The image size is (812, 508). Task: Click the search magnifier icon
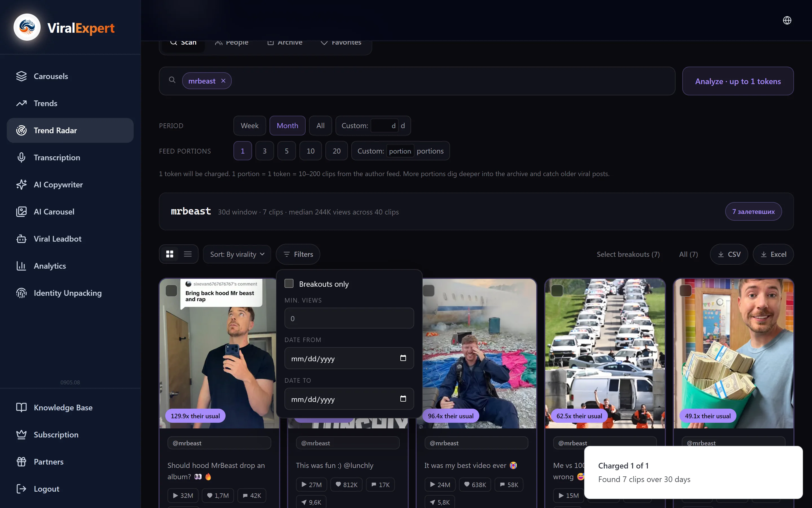[x=172, y=80]
